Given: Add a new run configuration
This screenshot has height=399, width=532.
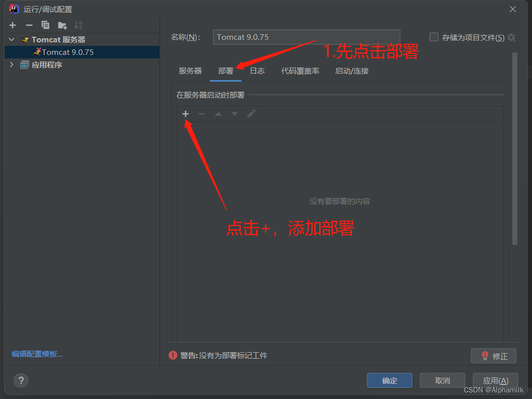Looking at the screenshot, I should (x=13, y=25).
